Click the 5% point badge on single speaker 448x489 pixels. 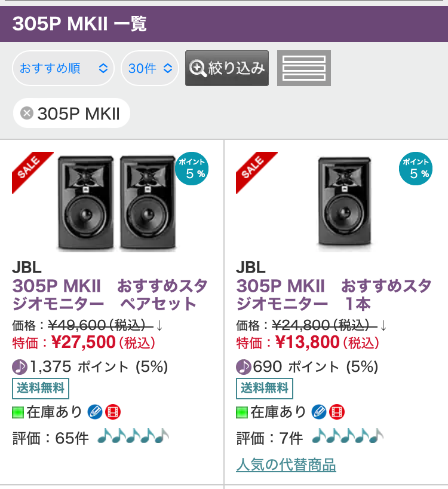coord(416,169)
